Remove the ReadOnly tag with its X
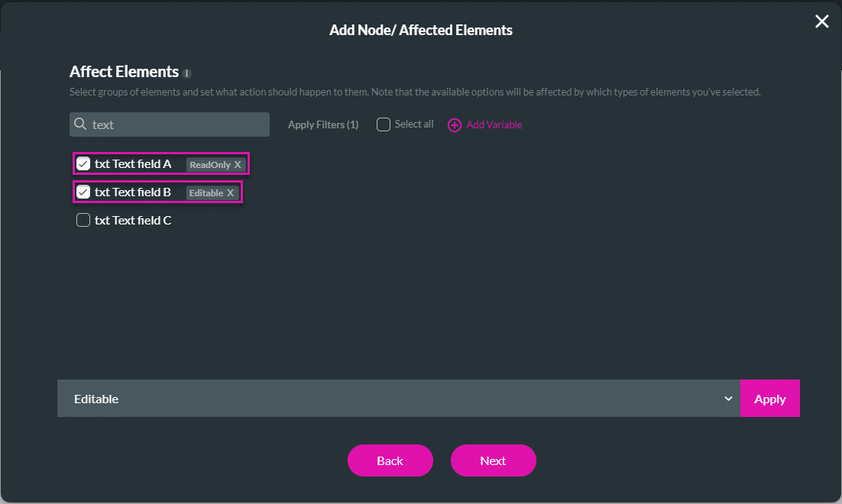The height and width of the screenshot is (504, 842). point(238,165)
